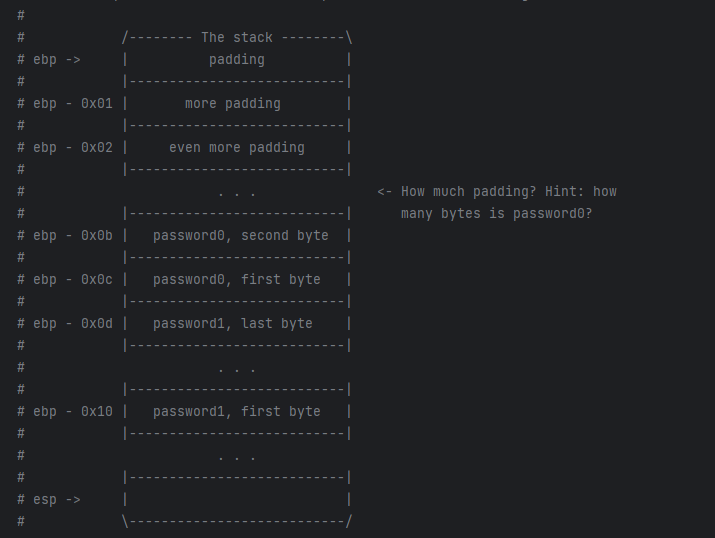Click the 'esp ->' pointer label
The width and height of the screenshot is (715, 538).
click(57, 500)
